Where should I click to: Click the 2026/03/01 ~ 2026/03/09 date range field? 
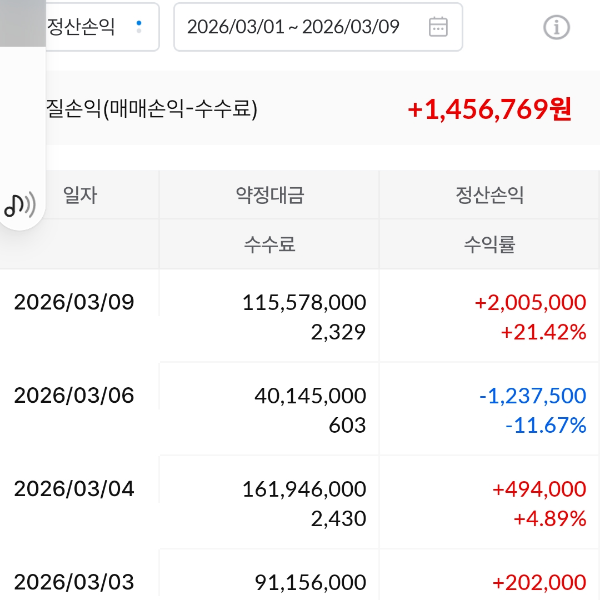(x=293, y=27)
